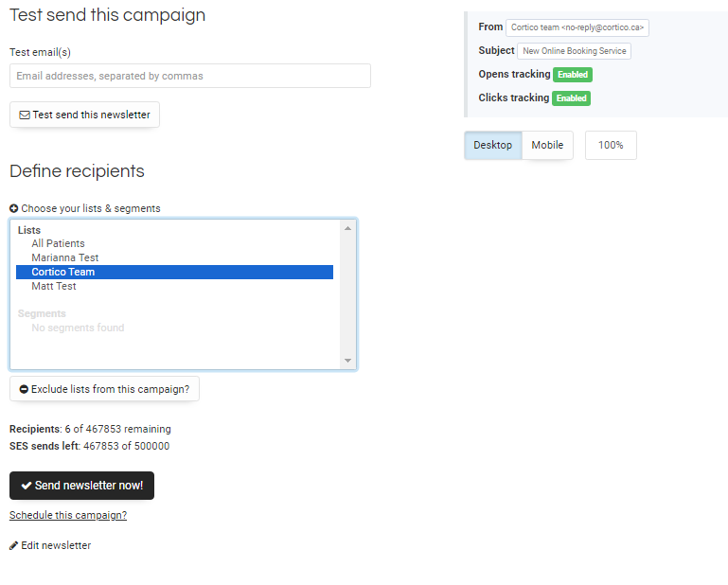Open Exclude lists from this campaign
The height and width of the screenshot is (585, 728).
click(109, 389)
